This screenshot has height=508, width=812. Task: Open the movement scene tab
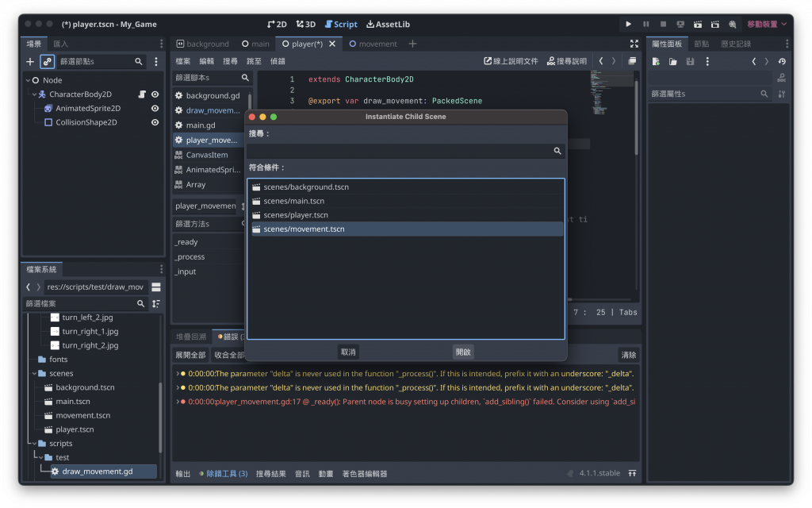pyautogui.click(x=373, y=44)
